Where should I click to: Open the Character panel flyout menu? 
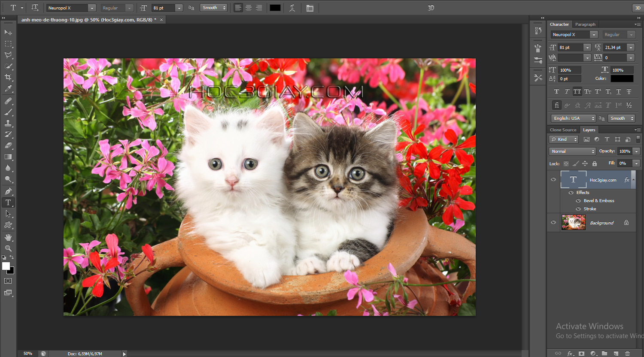point(638,24)
